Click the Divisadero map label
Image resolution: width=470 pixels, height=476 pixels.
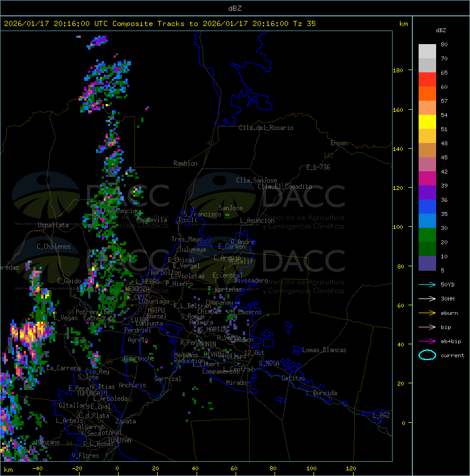(251, 280)
